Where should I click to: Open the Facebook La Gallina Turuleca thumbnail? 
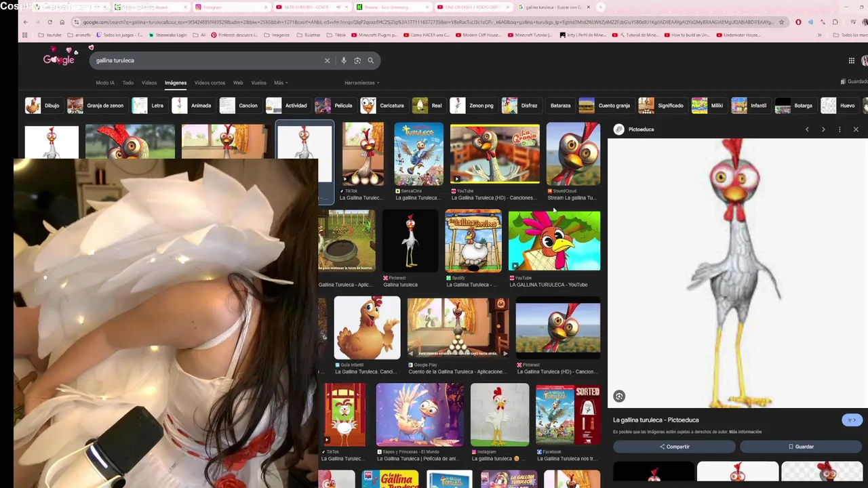coord(568,415)
